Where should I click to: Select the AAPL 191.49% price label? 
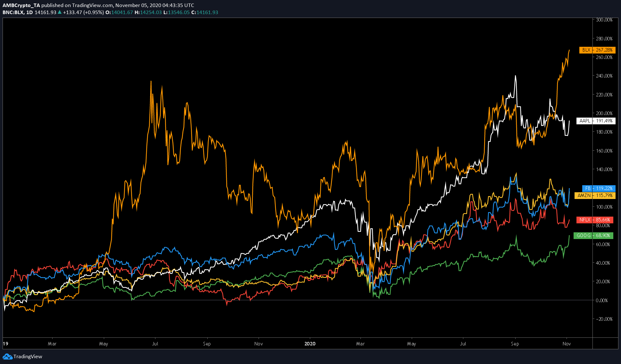[596, 121]
